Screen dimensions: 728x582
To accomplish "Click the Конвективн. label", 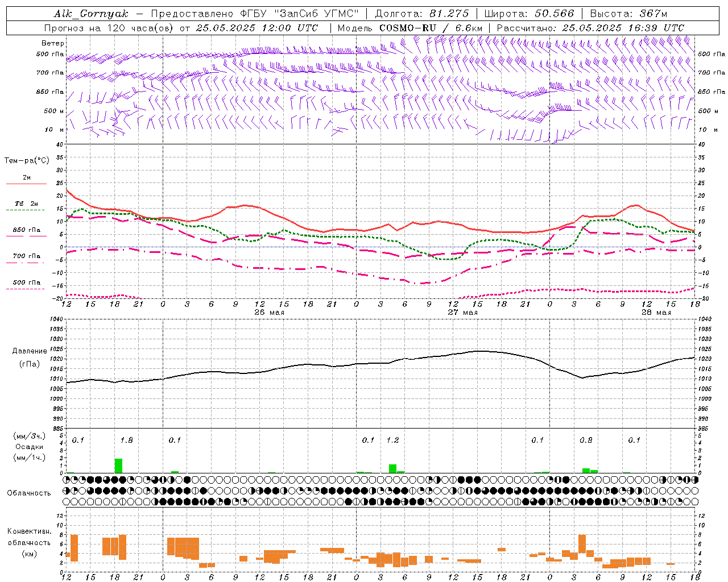I will pyautogui.click(x=29, y=531).
